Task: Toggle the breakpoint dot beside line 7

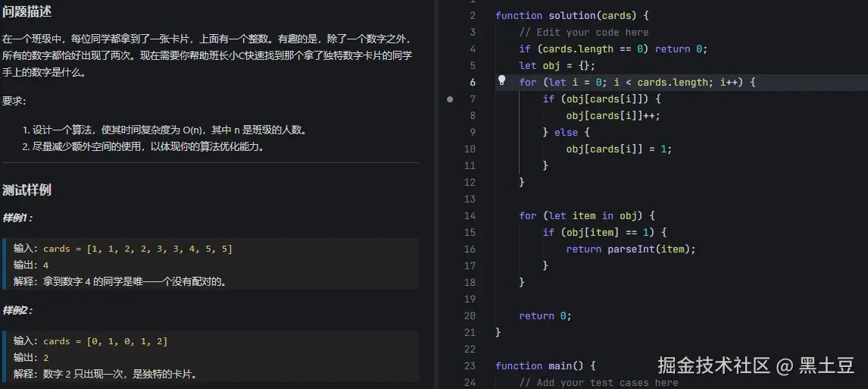Action: click(x=450, y=99)
